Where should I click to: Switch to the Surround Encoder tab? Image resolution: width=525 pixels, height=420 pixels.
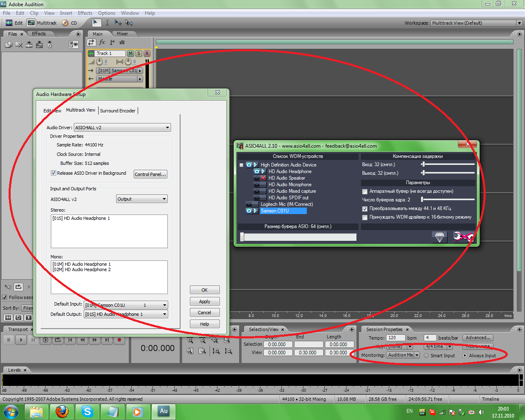(x=118, y=111)
